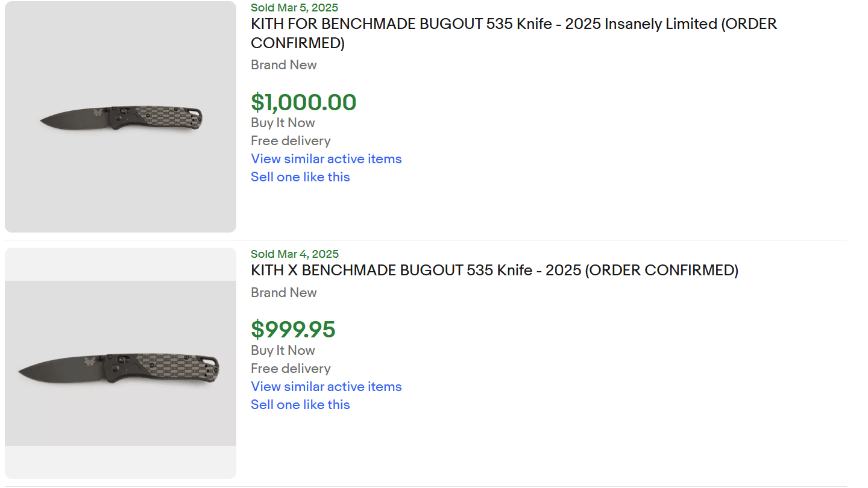
Task: Click Brand New on the KITH FOR listing
Action: (x=283, y=65)
